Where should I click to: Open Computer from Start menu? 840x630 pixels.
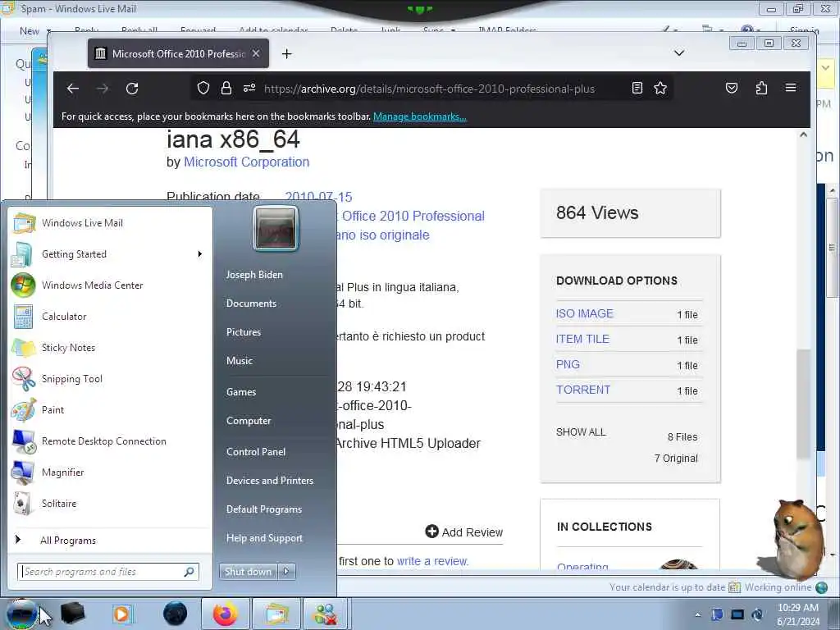[x=249, y=421]
